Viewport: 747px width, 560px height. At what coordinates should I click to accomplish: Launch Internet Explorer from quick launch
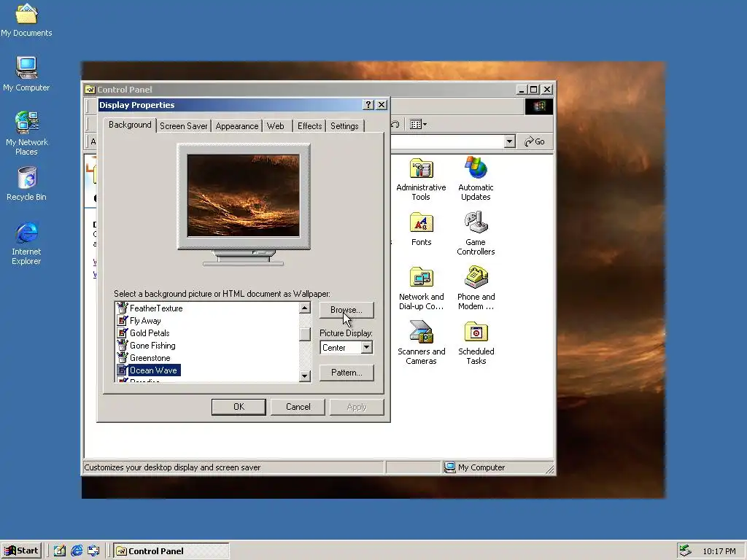(77, 551)
